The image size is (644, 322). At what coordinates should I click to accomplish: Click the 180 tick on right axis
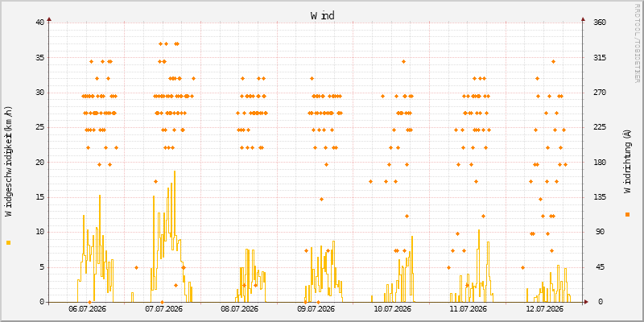click(601, 163)
